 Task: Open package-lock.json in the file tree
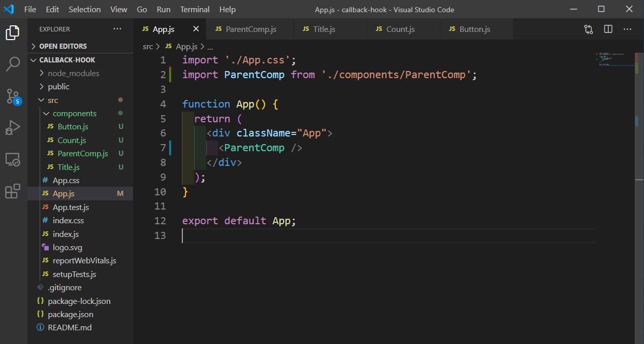(80, 301)
